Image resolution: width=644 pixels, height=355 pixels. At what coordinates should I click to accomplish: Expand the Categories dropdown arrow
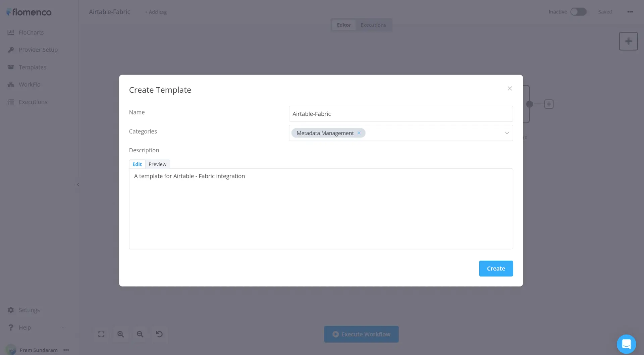click(507, 133)
